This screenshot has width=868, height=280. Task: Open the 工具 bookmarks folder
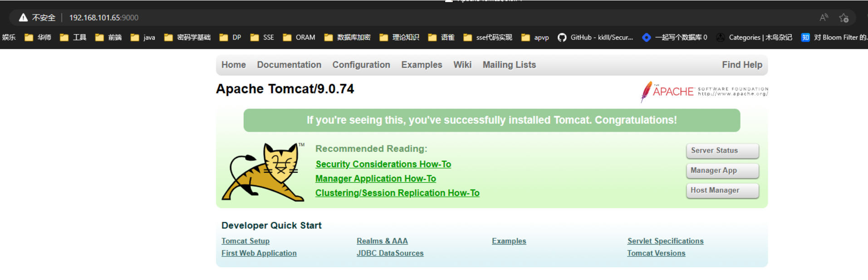pyautogui.click(x=73, y=37)
